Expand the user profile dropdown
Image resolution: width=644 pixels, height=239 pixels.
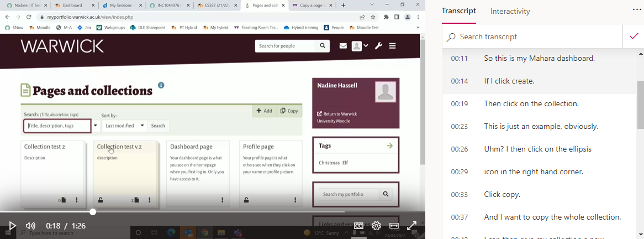click(360, 46)
